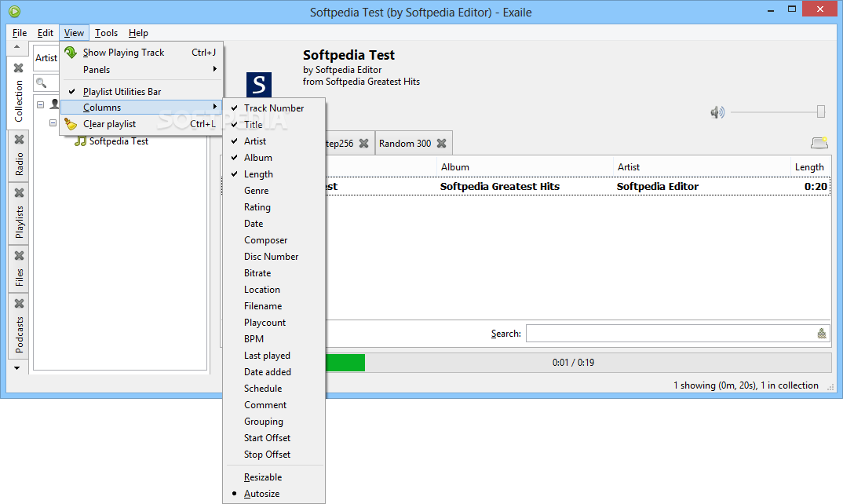Viewport: 843px width, 504px height.
Task: Click the music note icon of Softpedia Test
Action: [80, 141]
